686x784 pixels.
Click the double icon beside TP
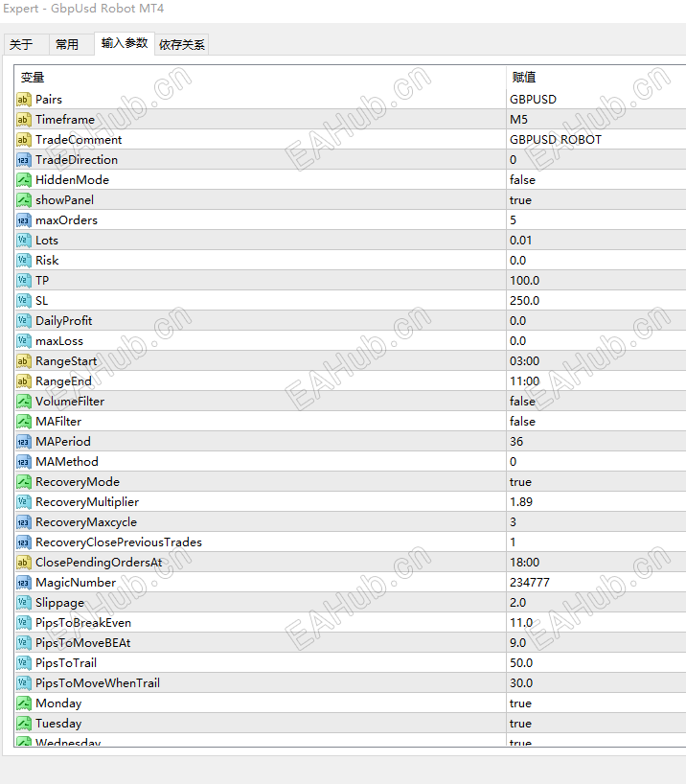24,281
